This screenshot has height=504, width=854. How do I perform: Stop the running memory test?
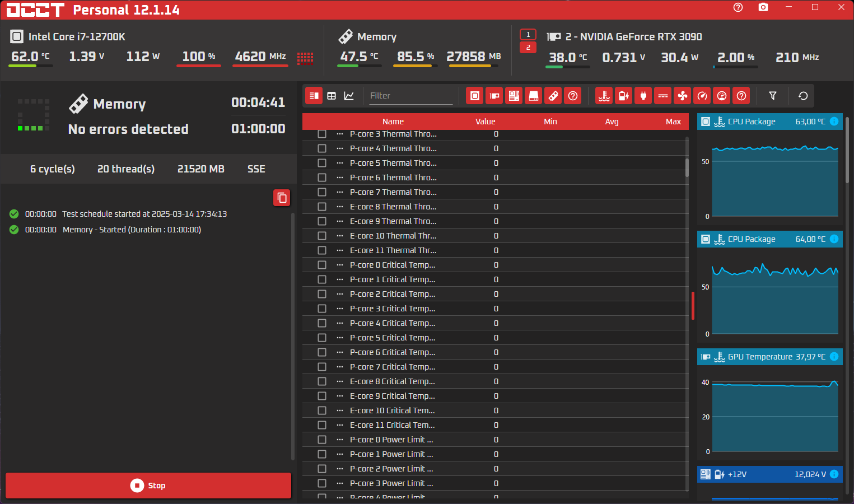(x=148, y=486)
